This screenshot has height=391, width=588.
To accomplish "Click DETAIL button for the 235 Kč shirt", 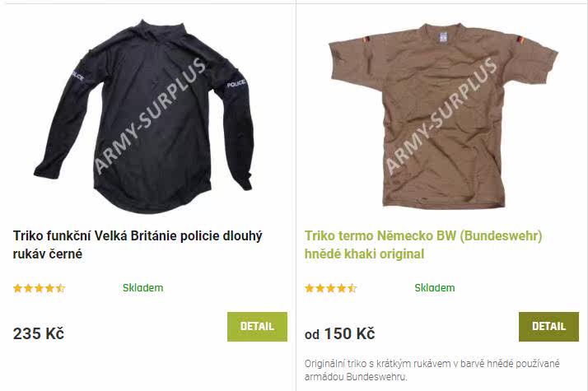I will (x=257, y=327).
